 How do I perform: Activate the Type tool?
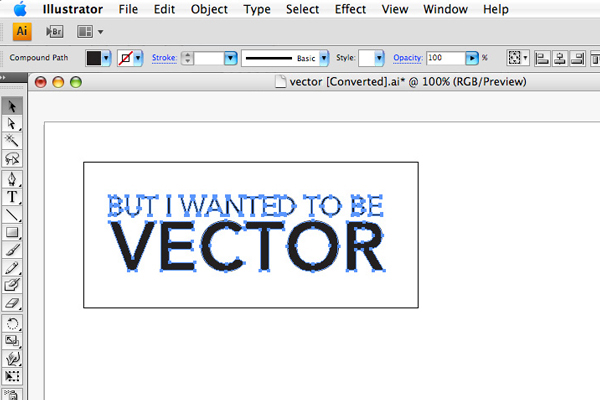tap(12, 197)
